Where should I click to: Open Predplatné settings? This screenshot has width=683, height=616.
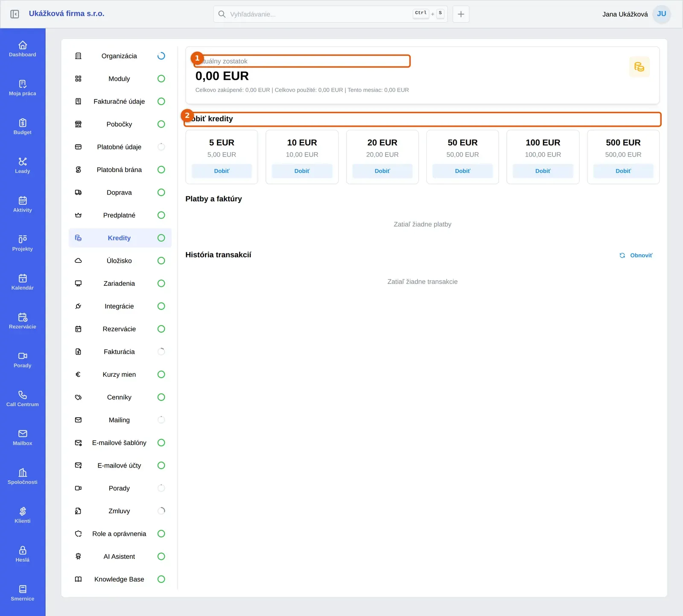click(120, 215)
